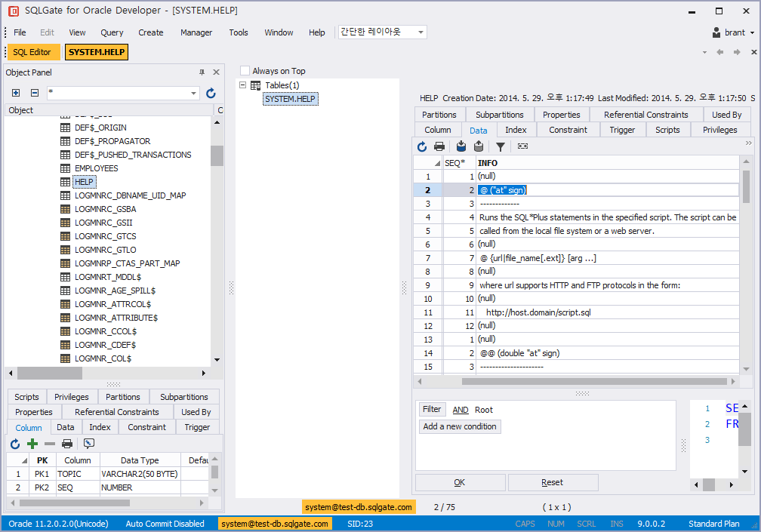Screen dimensions: 761x532
Task: Switch to the SQL Editor tab
Action: pyautogui.click(x=32, y=52)
